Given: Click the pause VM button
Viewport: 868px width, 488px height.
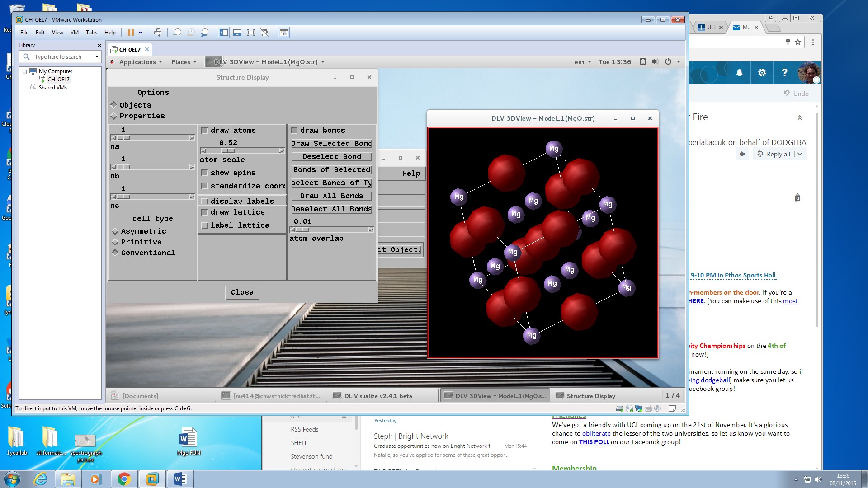Looking at the screenshot, I should coord(131,33).
